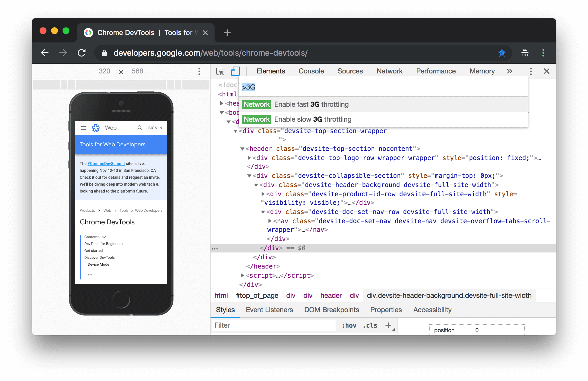Click the device toolbar toggle icon
The width and height of the screenshot is (588, 381).
tap(235, 71)
